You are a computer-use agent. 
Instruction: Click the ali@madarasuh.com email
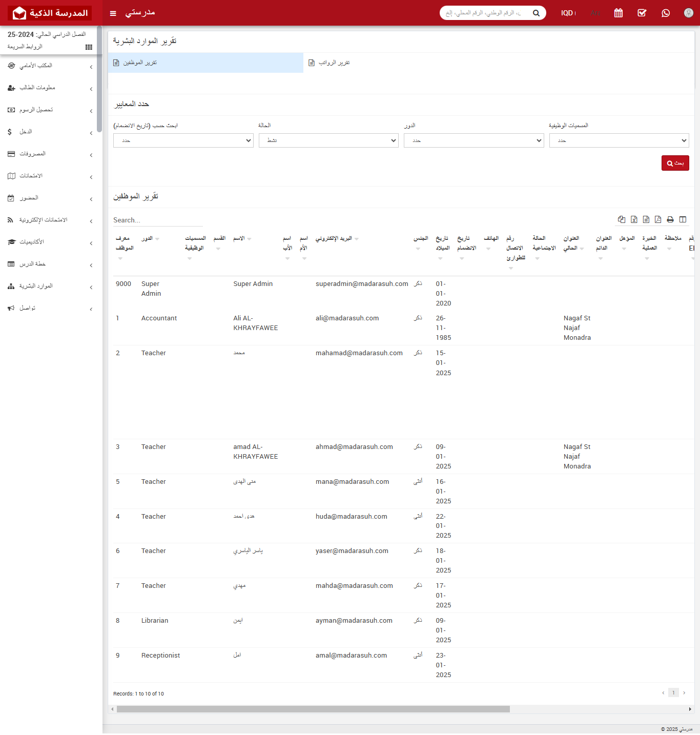click(x=347, y=318)
